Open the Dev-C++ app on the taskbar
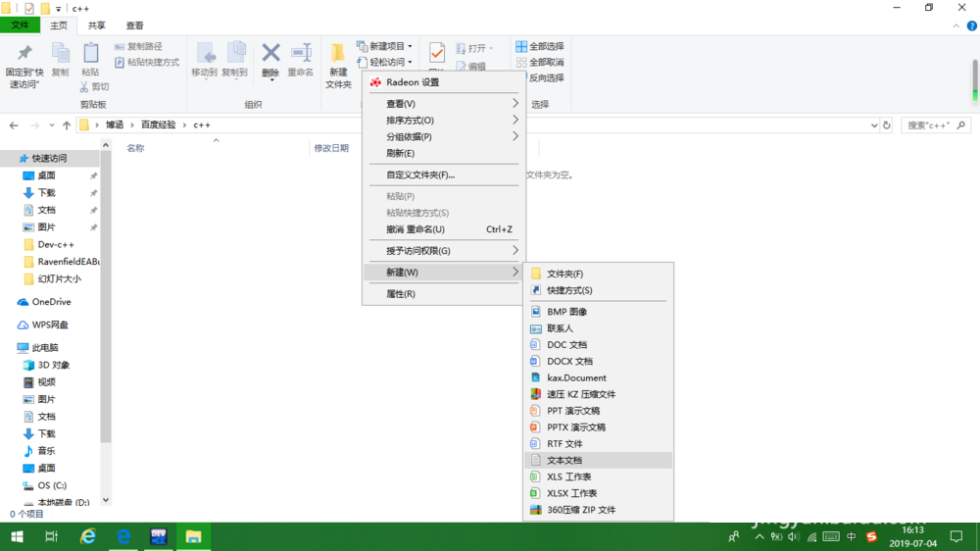Screen dimensions: 980x551 coord(158,536)
